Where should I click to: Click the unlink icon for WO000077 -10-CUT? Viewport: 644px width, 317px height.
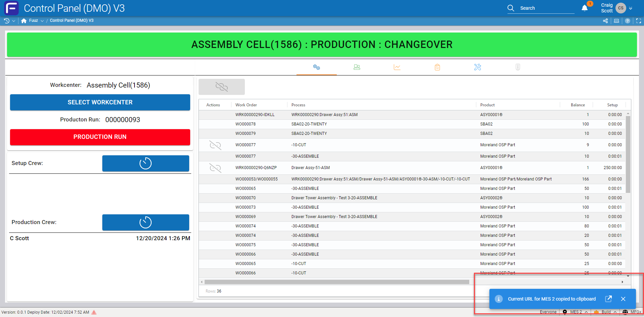pos(215,145)
